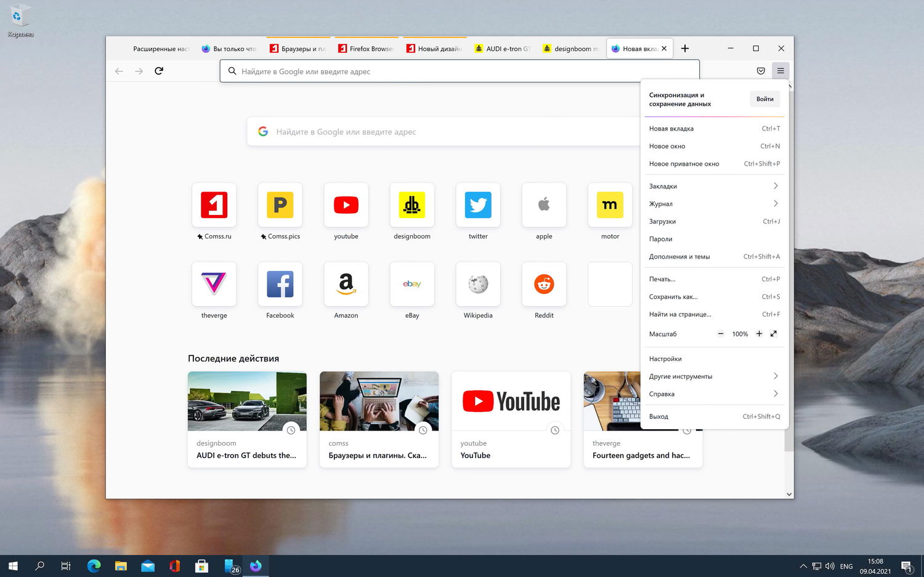Focus the address bar

460,71
